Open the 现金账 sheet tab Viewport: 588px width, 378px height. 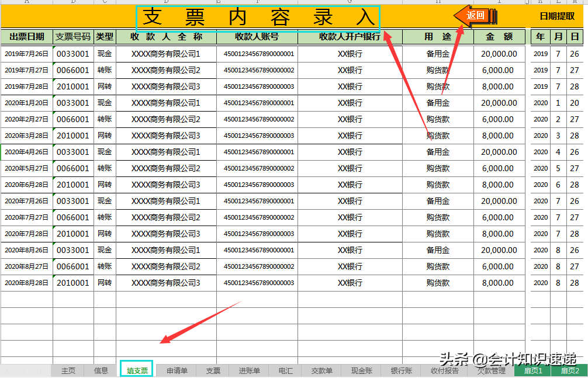point(359,370)
